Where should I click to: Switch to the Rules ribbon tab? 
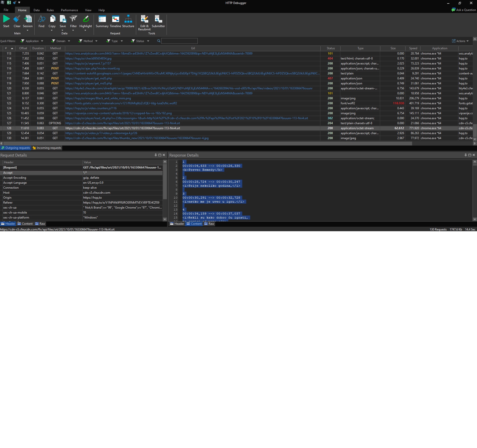point(50,10)
